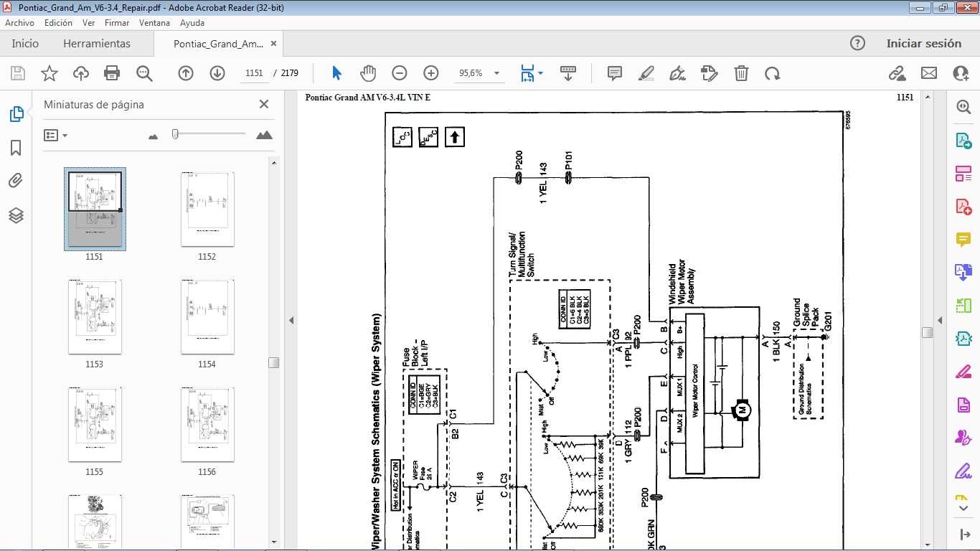Zoom out with minus button
Viewport: 980px width, 551px height.
tap(400, 73)
